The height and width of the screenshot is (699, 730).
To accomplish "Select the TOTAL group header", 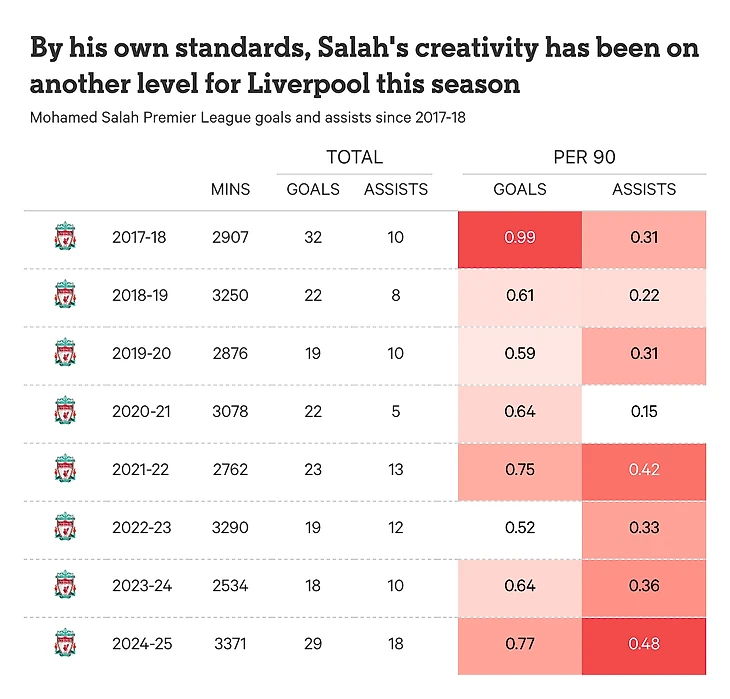I will point(354,157).
